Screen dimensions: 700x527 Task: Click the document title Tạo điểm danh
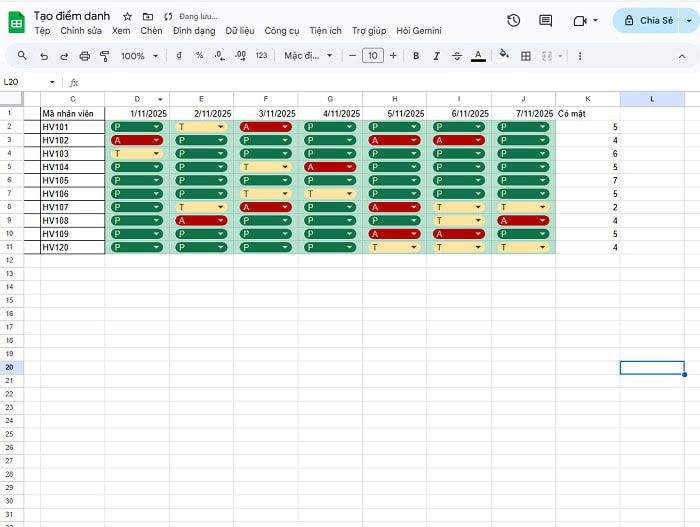click(x=72, y=16)
